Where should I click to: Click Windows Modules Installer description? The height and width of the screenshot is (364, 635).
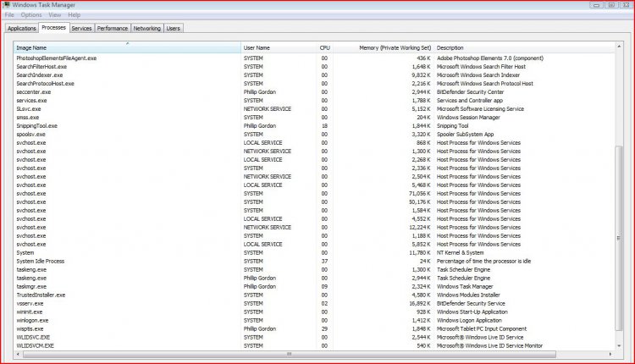pos(468,295)
